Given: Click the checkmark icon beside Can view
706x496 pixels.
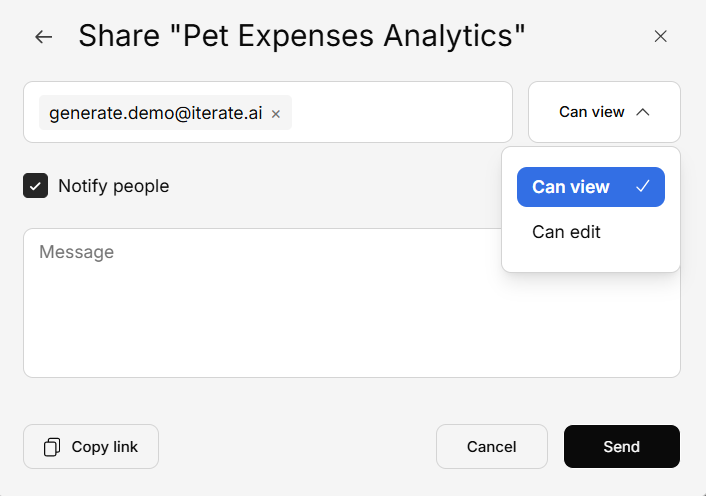Looking at the screenshot, I should (643, 186).
